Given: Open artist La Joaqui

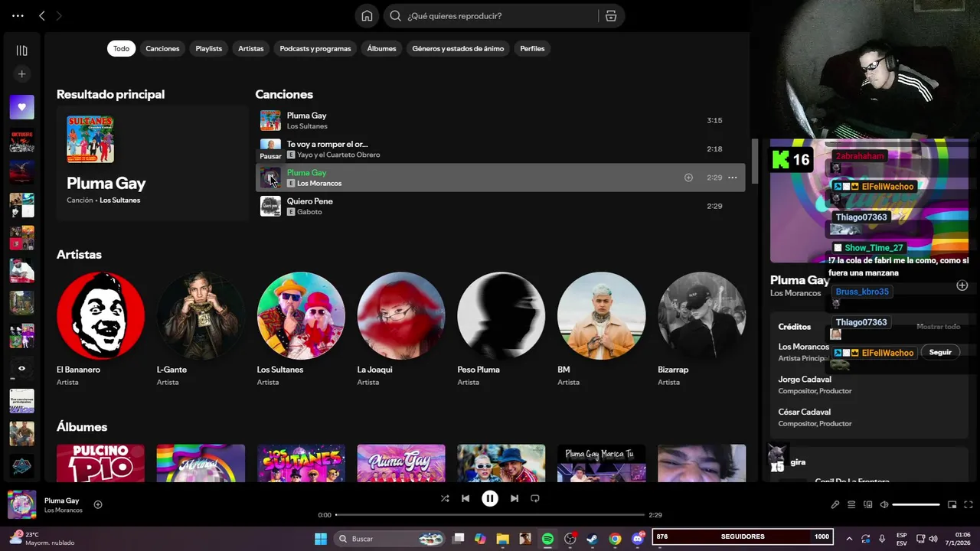Looking at the screenshot, I should click(x=401, y=315).
